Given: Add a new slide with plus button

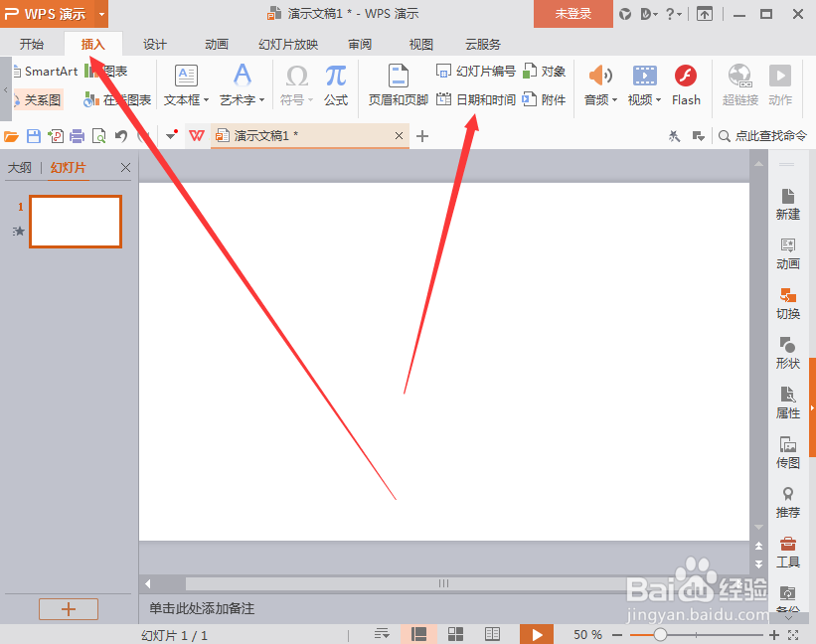Looking at the screenshot, I should pos(69,609).
